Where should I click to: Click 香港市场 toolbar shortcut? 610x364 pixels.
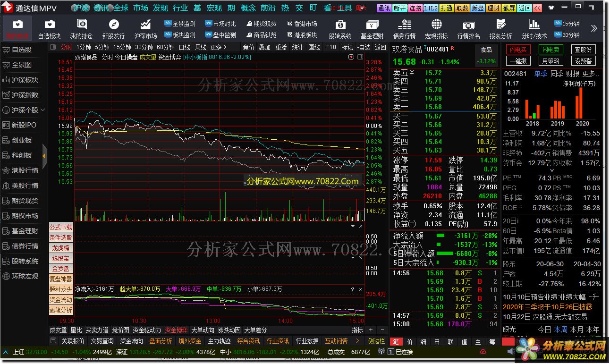click(302, 24)
